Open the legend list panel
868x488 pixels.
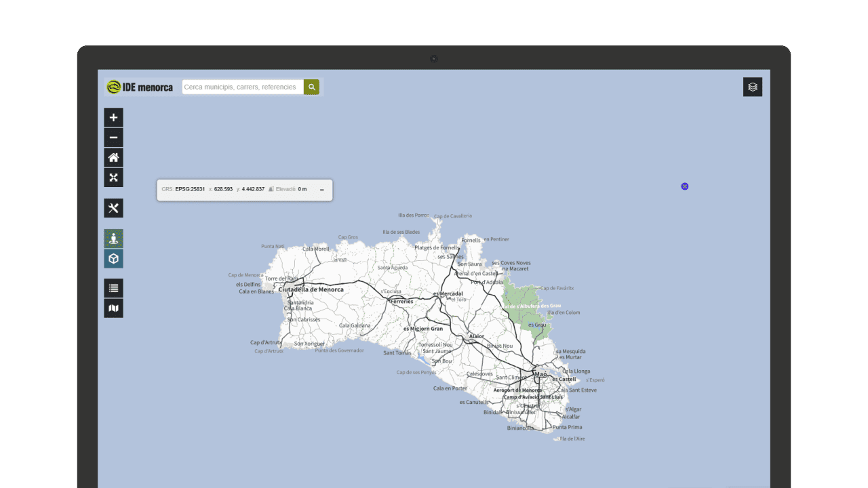(113, 288)
